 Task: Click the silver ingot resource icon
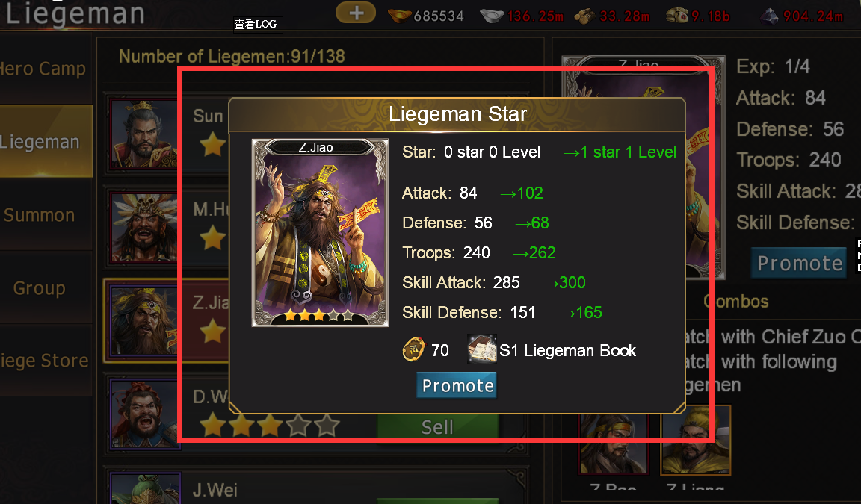(492, 16)
